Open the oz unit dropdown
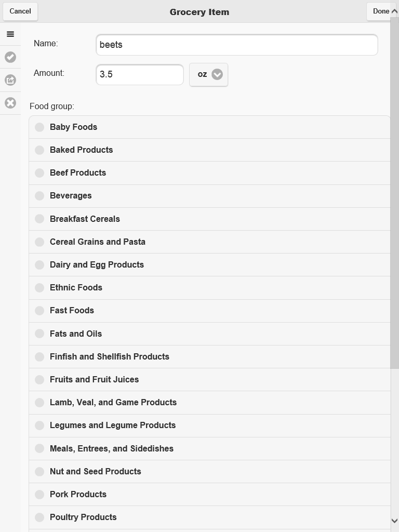Viewport: 399px width, 532px height. [209, 75]
